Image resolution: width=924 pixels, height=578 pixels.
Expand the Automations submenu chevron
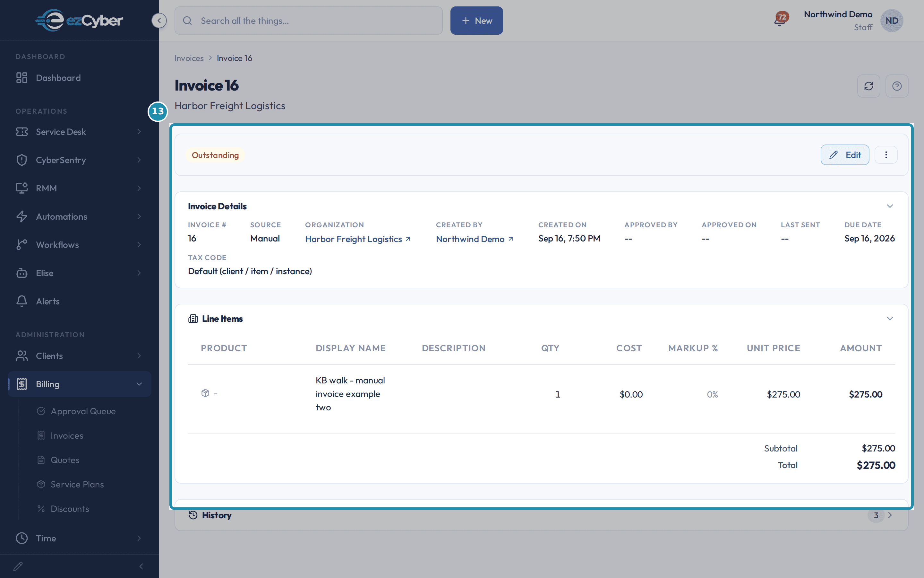[139, 216]
